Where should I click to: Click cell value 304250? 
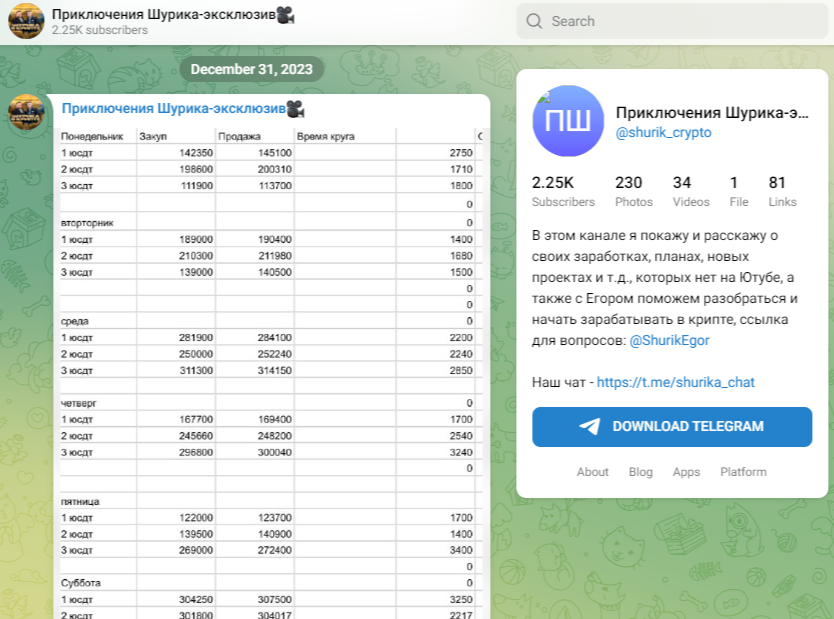click(196, 600)
